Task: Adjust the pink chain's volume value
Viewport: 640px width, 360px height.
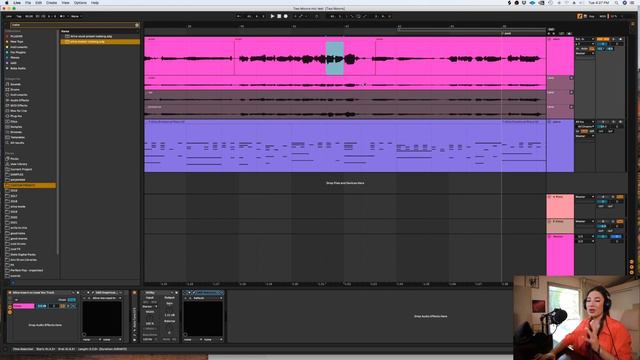Action: click(42, 306)
